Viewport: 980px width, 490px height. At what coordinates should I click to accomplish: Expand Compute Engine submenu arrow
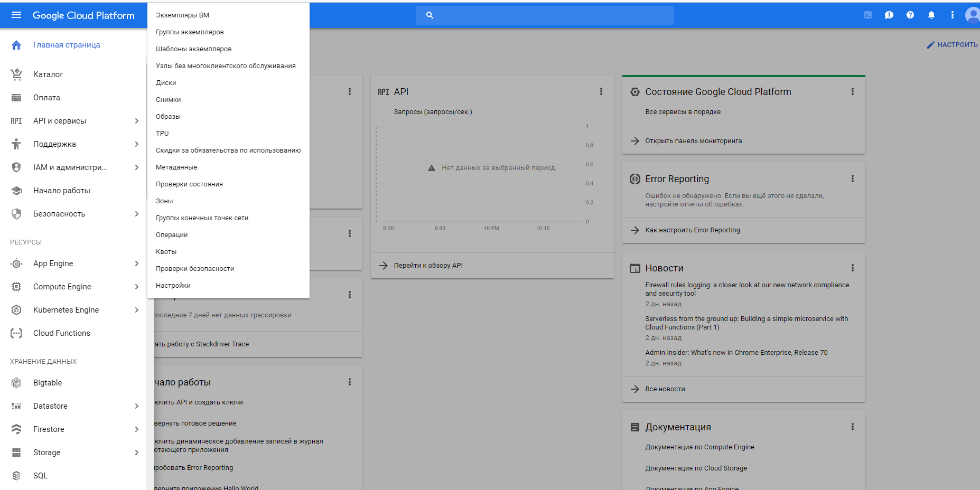(x=137, y=287)
